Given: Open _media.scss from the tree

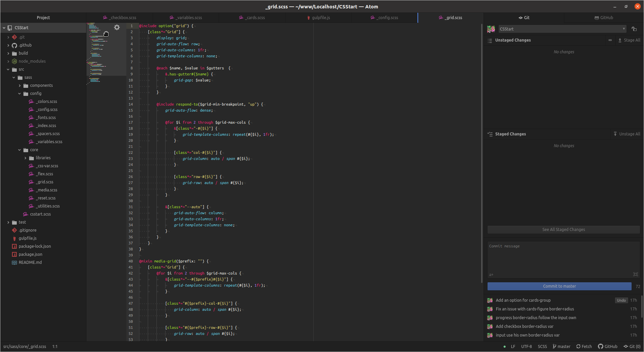Looking at the screenshot, I should click(x=47, y=190).
